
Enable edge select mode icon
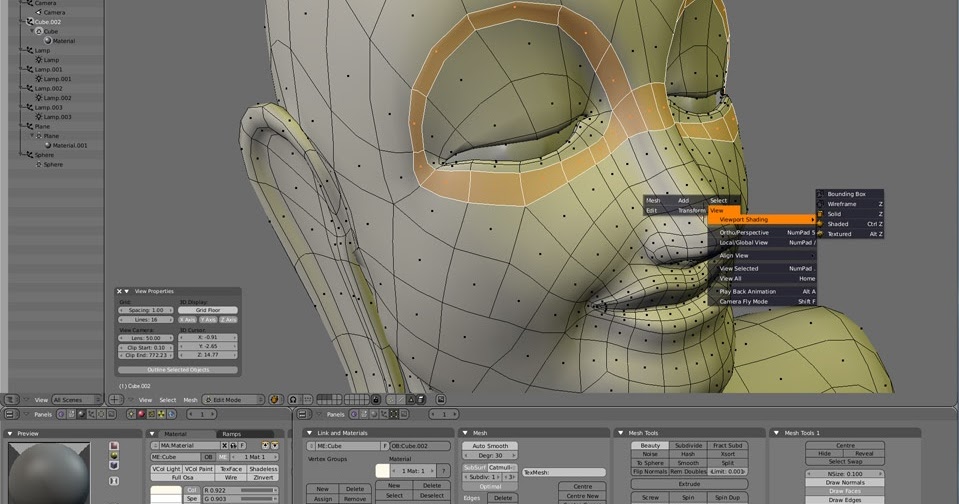(x=401, y=399)
